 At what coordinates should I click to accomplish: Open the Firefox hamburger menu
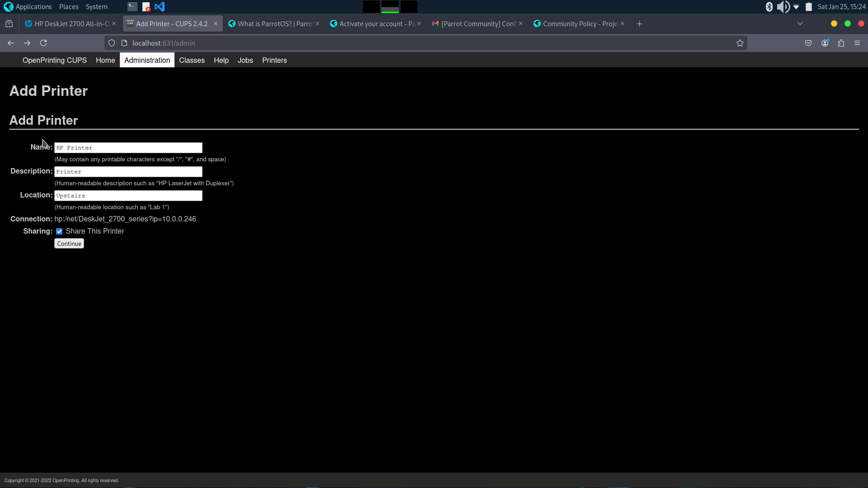click(857, 43)
